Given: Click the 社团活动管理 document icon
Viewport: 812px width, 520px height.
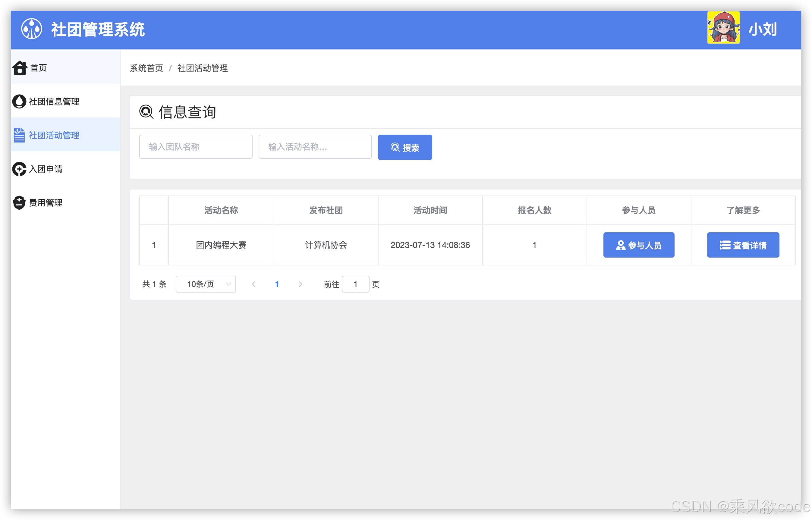Looking at the screenshot, I should pos(19,135).
